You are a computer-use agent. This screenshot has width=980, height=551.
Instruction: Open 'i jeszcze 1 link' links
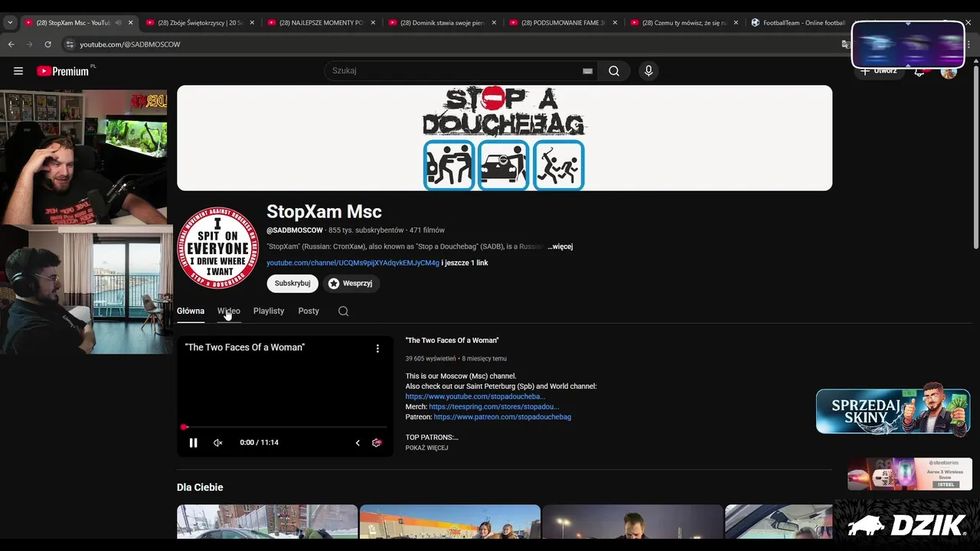(x=465, y=263)
